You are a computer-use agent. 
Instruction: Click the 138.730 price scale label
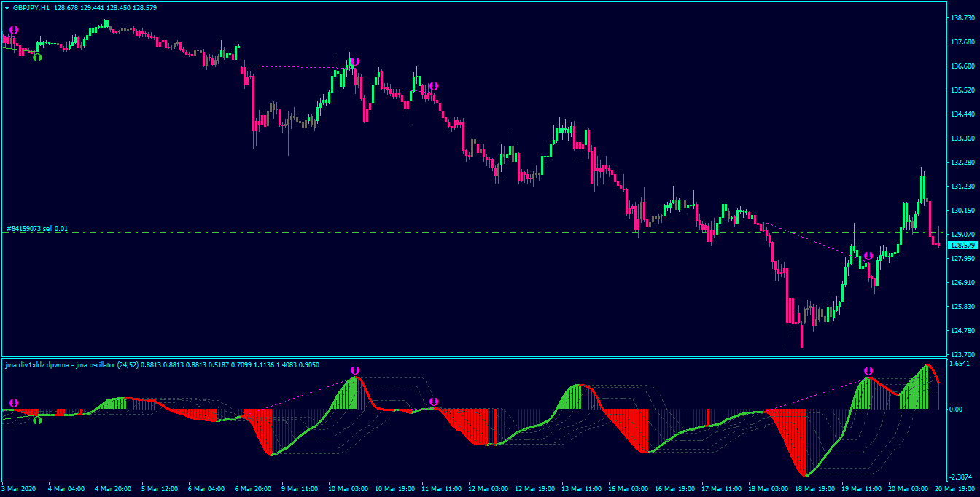[x=962, y=17]
